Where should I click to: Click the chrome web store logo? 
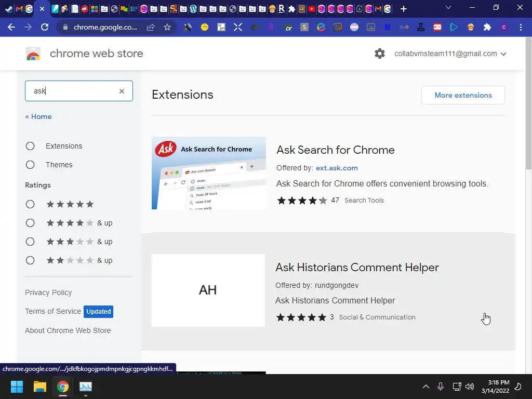(x=33, y=54)
